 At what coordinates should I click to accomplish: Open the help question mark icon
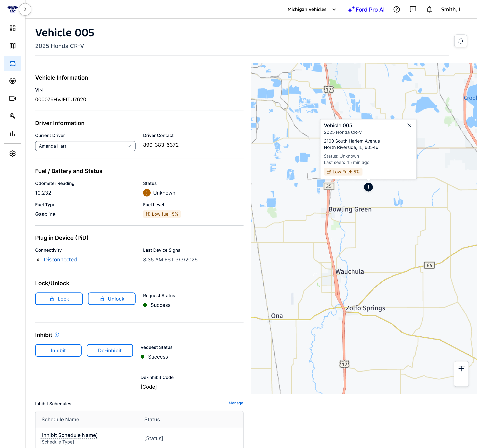tap(397, 9)
